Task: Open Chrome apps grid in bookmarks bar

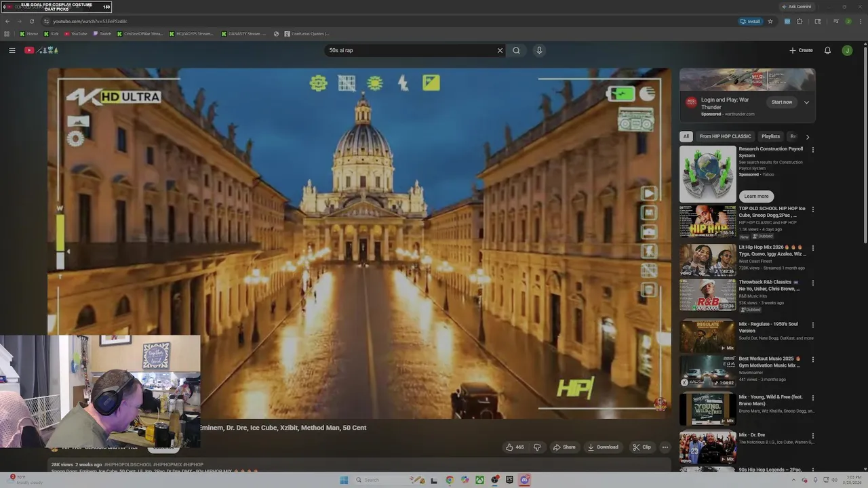Action: pyautogui.click(x=7, y=33)
